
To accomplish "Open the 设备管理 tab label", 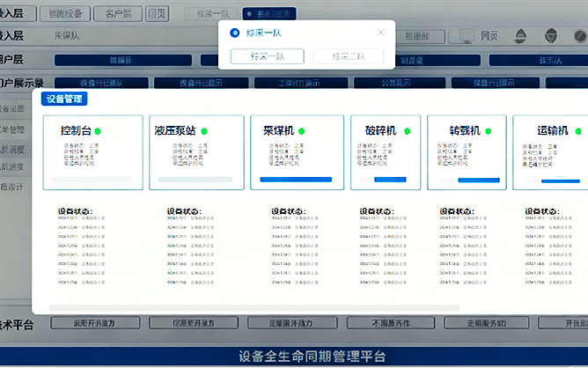I will (64, 99).
